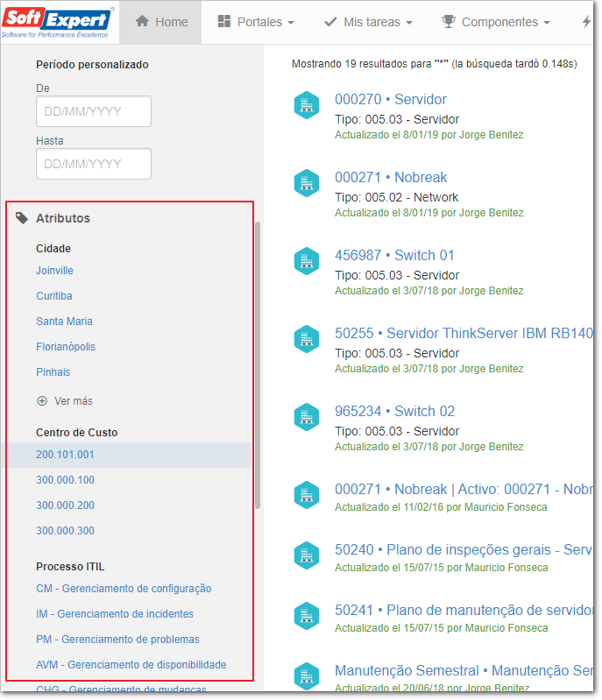The width and height of the screenshot is (602, 700).
Task: Click the Atributos section heading
Action: (x=63, y=218)
